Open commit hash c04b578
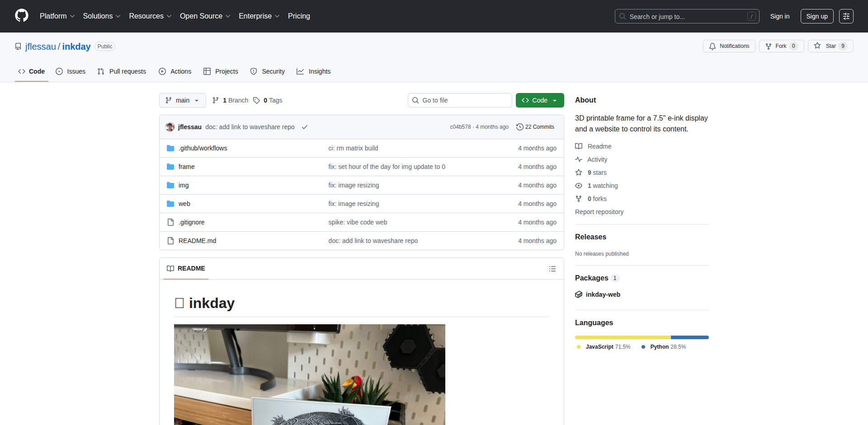868x425 pixels. [460, 127]
